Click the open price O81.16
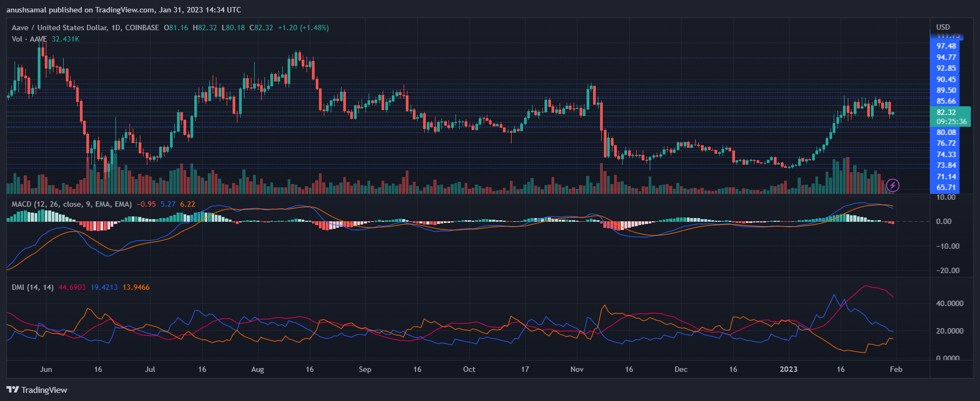This screenshot has height=401, width=980. tap(176, 28)
